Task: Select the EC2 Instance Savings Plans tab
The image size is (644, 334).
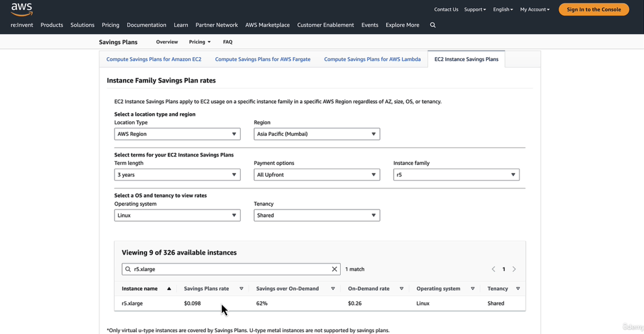Action: (466, 59)
